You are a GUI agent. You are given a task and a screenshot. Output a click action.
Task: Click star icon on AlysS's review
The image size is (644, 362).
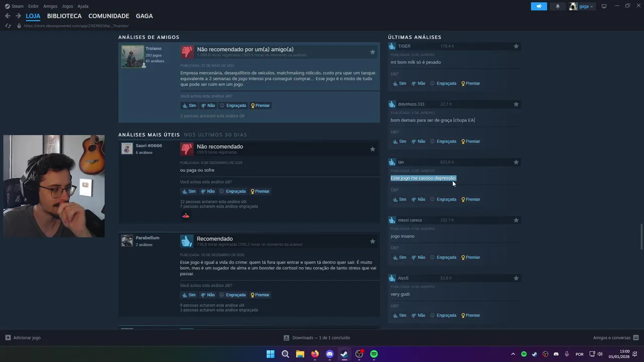pos(516,278)
